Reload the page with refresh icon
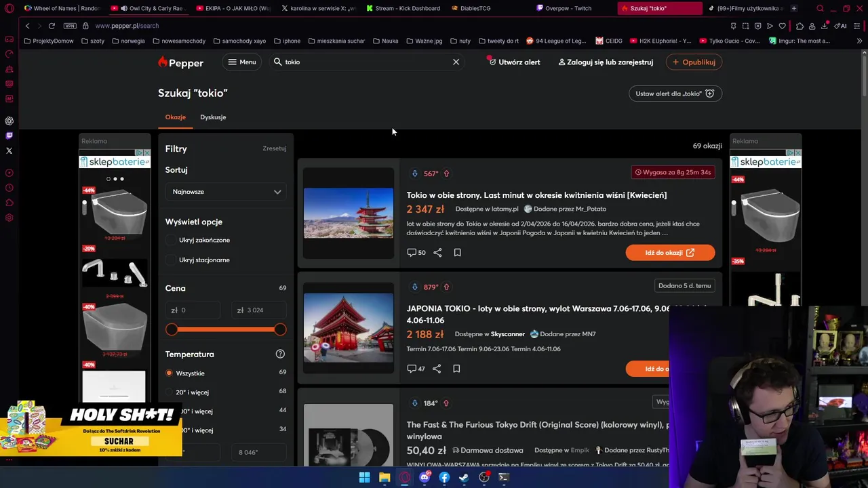 click(x=52, y=26)
